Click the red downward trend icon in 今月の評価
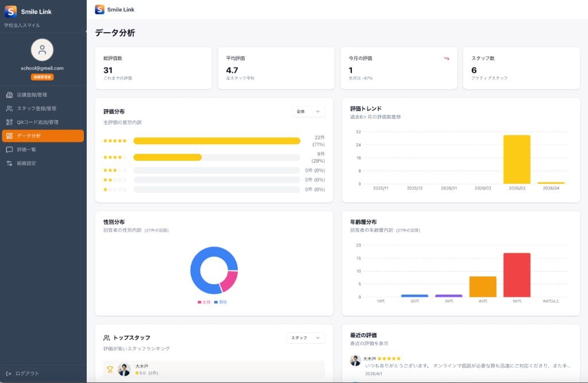Viewport: 588px width, 383px height. [x=446, y=58]
